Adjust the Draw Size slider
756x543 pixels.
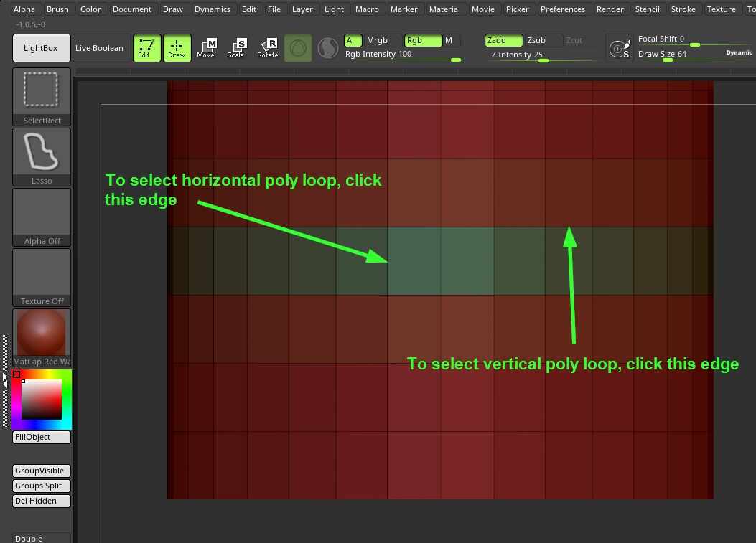[680, 55]
